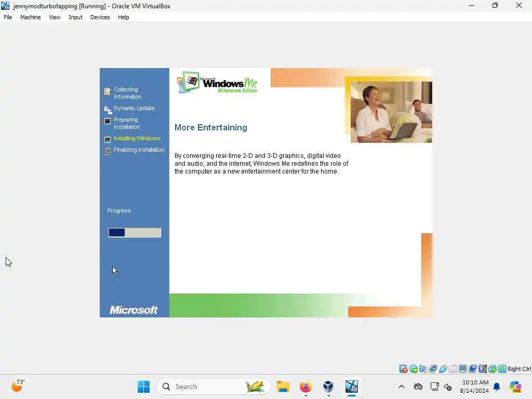Viewport: 532px width, 399px height.
Task: Click the keyboard capture green arrow icon
Action: point(502,368)
